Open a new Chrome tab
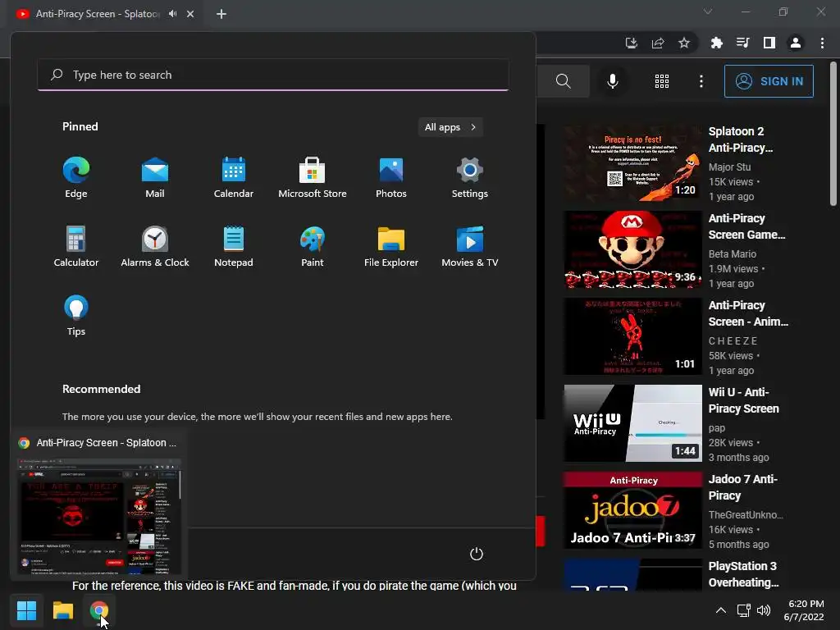Image resolution: width=840 pixels, height=630 pixels. click(x=221, y=14)
